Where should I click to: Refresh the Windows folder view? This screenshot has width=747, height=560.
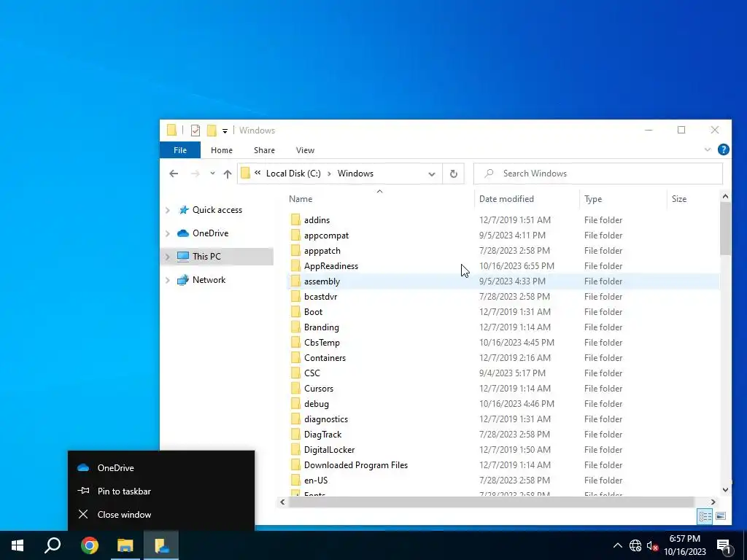click(454, 174)
